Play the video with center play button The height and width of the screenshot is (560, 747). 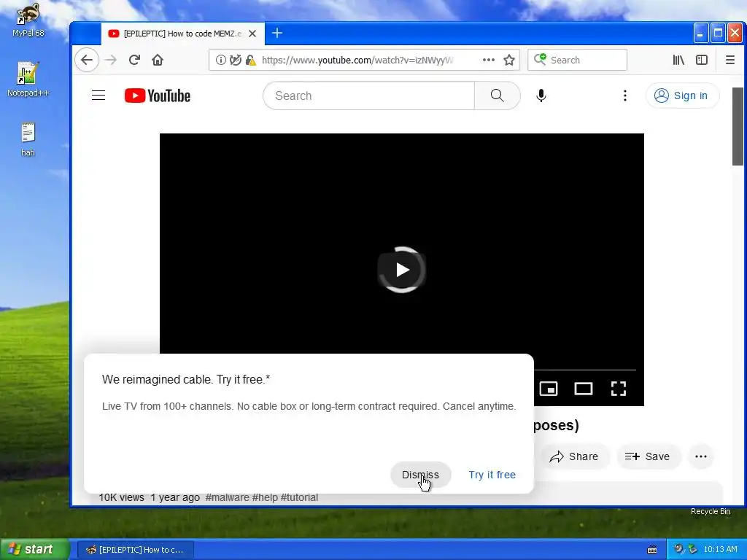point(402,270)
